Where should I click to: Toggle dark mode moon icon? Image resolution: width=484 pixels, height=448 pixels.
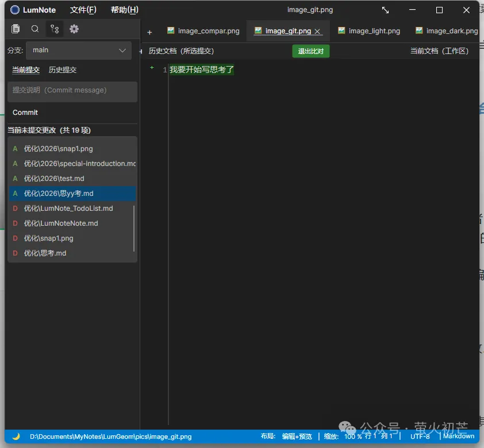tap(16, 436)
